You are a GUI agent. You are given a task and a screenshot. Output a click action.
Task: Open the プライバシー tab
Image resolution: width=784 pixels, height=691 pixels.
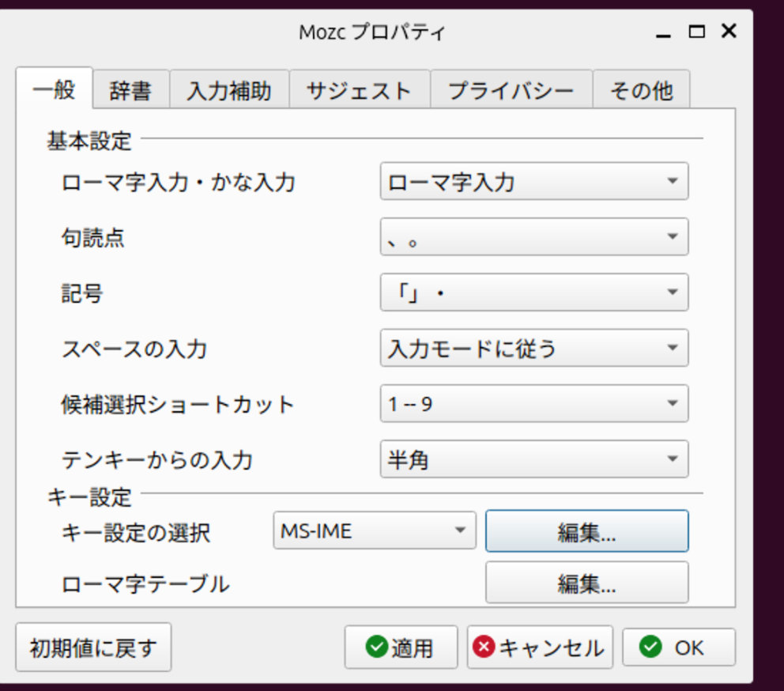tap(511, 90)
